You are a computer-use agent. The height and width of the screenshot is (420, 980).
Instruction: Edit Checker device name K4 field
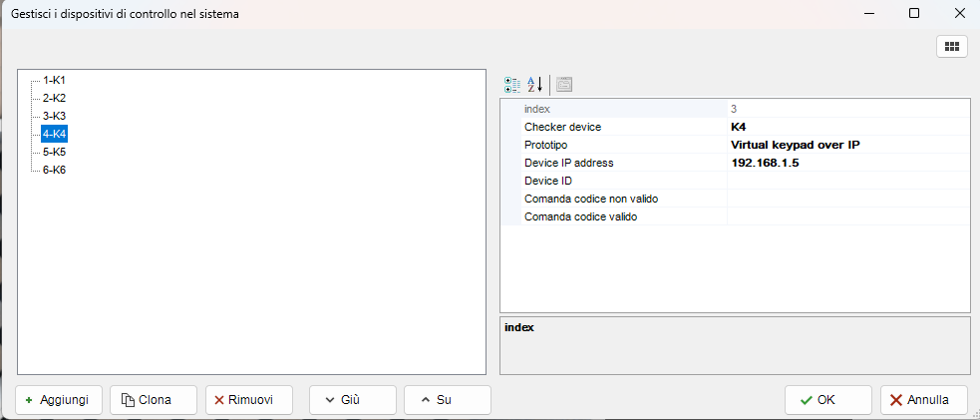tap(847, 127)
